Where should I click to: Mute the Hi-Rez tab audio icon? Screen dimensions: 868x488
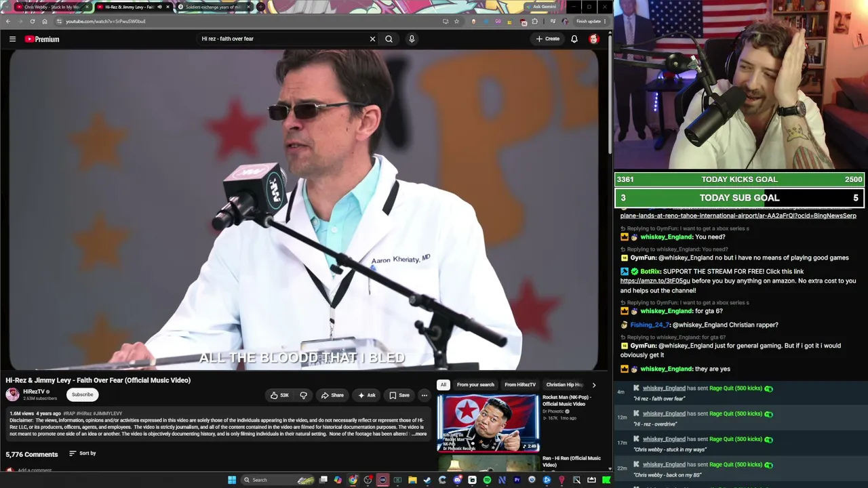point(160,7)
